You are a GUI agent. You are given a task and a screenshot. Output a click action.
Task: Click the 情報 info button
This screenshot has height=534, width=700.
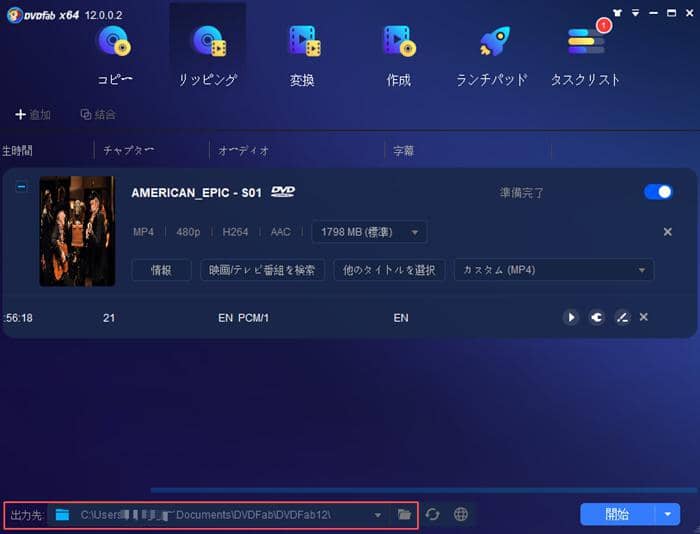click(161, 270)
